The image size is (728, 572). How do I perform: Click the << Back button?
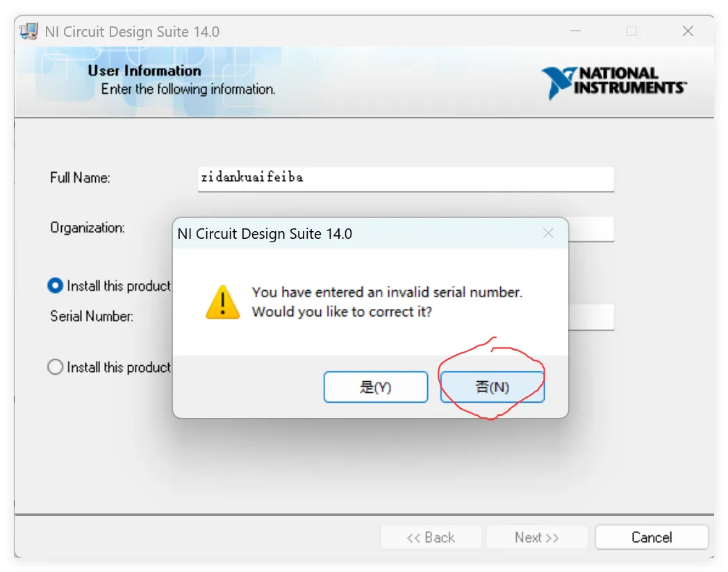click(431, 537)
